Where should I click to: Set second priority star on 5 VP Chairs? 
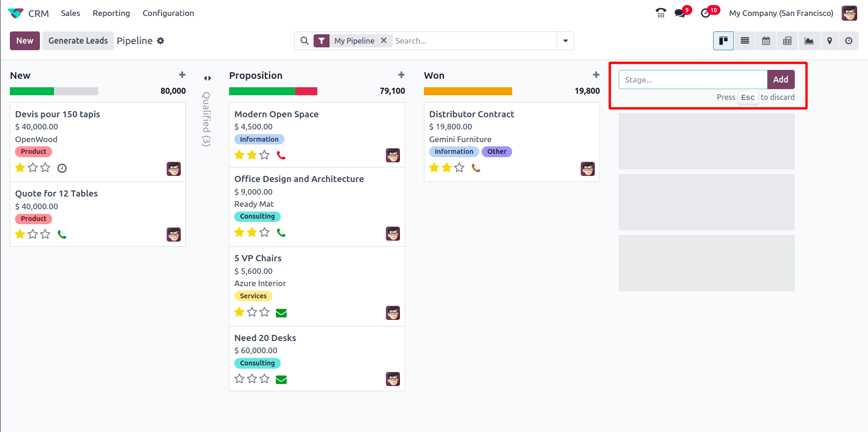252,312
